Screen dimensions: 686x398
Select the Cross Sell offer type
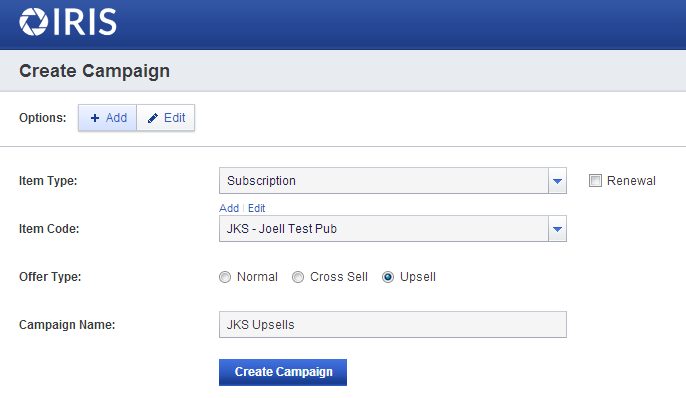point(298,277)
